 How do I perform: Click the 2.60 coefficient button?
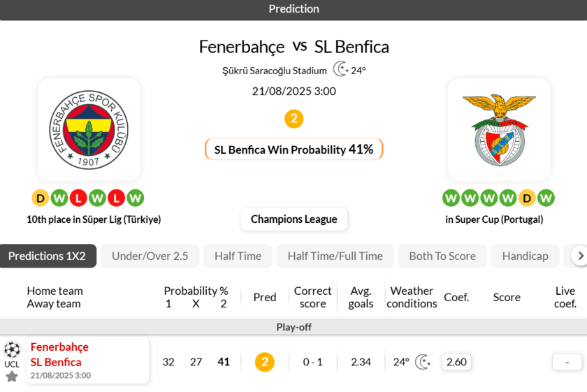[456, 362]
